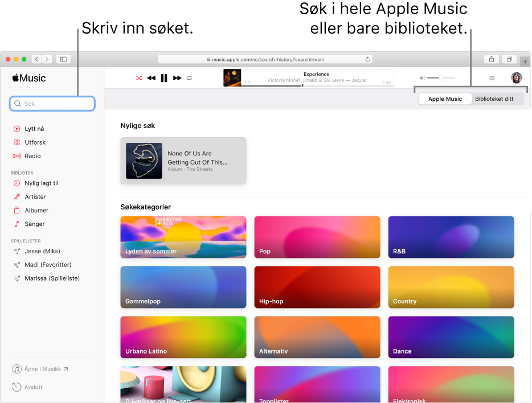532x403 pixels.
Task: Show the Safari tab overview
Action: pos(509,59)
